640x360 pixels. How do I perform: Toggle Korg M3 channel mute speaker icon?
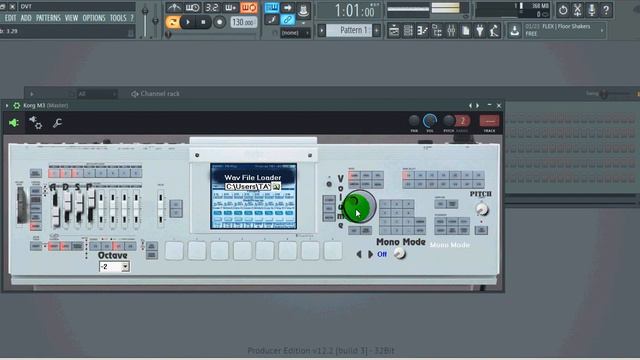pyautogui.click(x=14, y=122)
